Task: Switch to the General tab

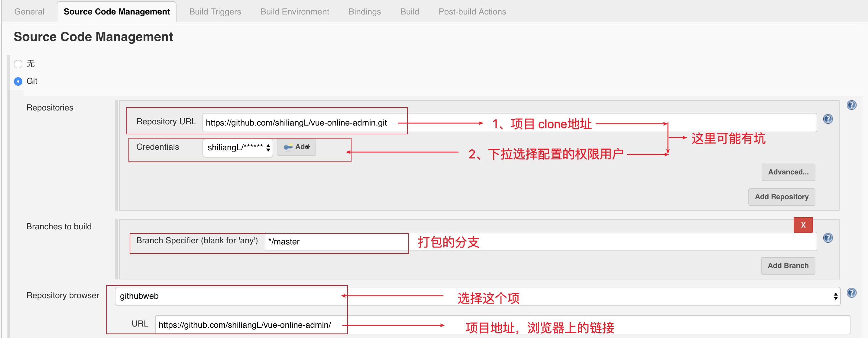Action: coord(29,12)
